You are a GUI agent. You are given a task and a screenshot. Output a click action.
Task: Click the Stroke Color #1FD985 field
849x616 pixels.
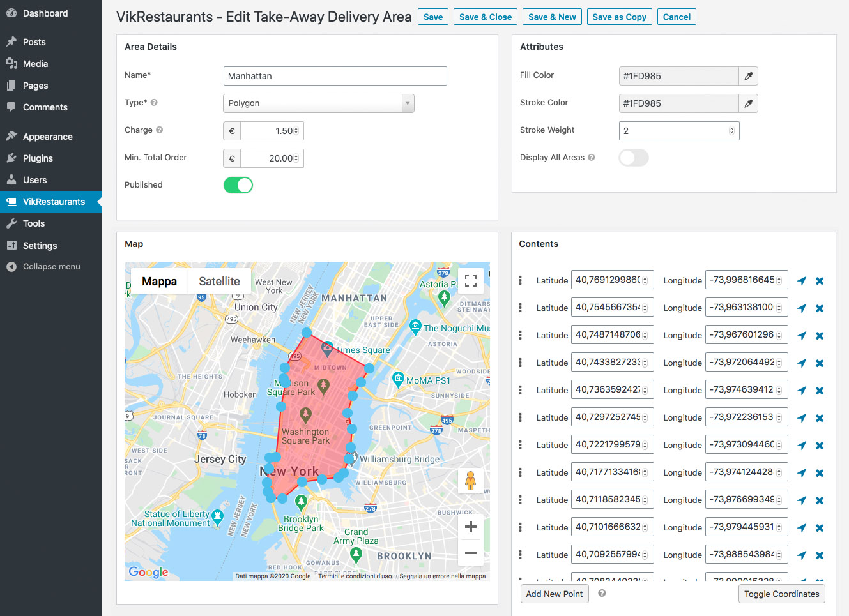(x=679, y=103)
